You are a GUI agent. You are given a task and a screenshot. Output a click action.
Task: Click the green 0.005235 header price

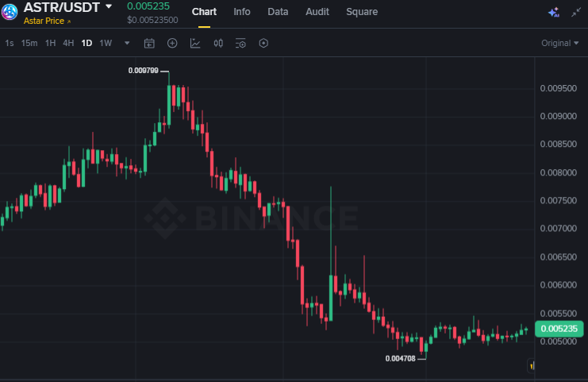tap(148, 6)
